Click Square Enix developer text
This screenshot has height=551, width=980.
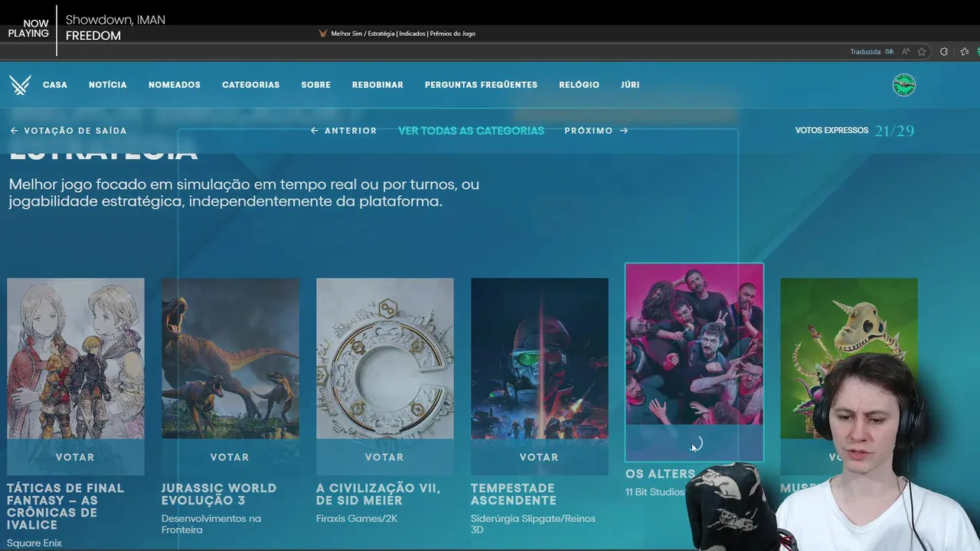coord(34,543)
